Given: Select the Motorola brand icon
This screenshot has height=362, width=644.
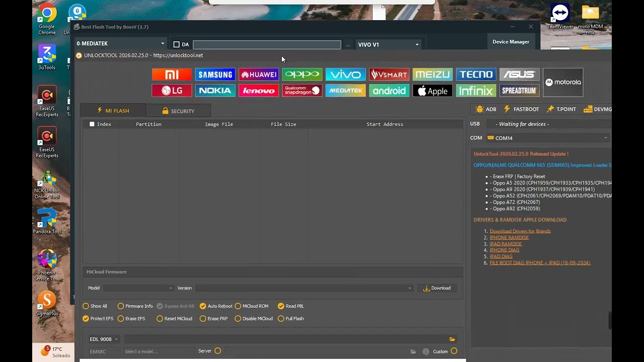Looking at the screenshot, I should (x=563, y=82).
